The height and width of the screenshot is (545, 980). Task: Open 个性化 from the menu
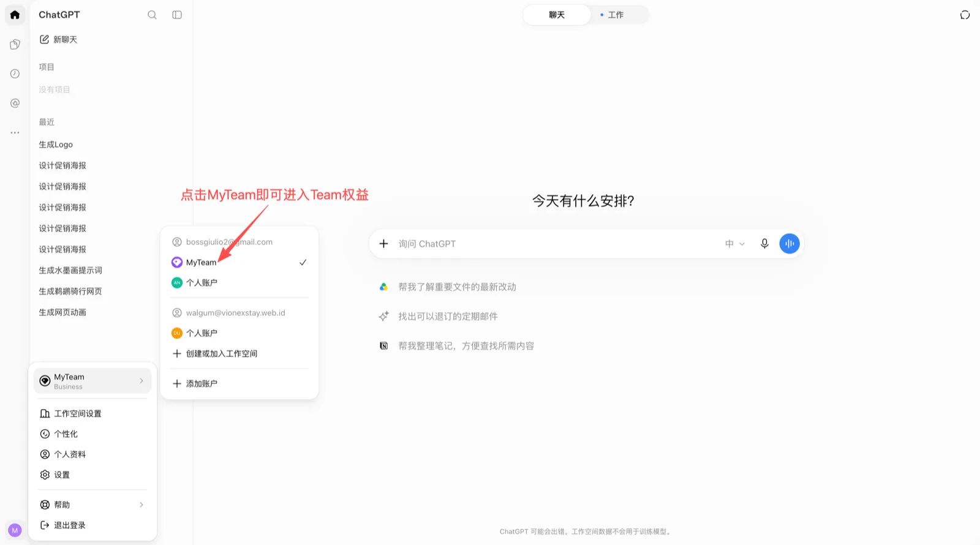tap(92, 434)
